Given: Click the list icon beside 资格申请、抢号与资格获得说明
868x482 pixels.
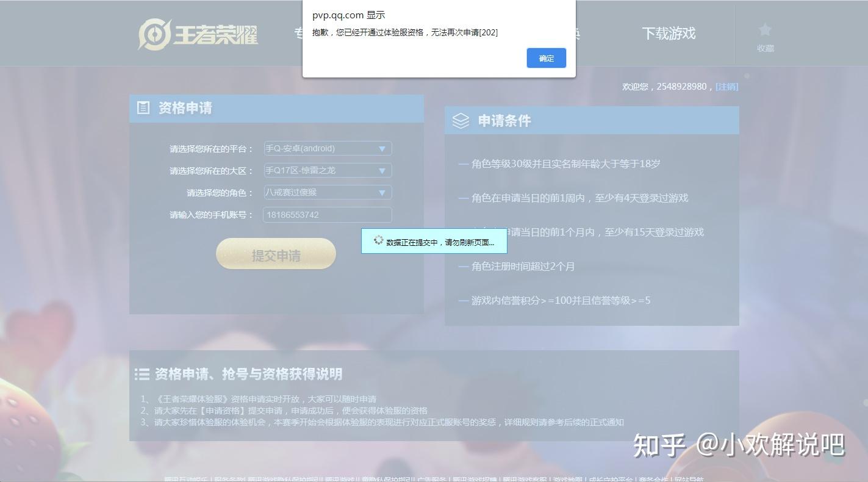Looking at the screenshot, I should coord(142,373).
